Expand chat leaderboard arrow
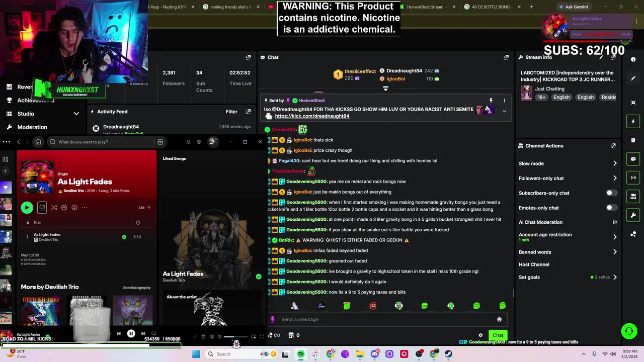The width and height of the screenshot is (644, 362). point(385,88)
